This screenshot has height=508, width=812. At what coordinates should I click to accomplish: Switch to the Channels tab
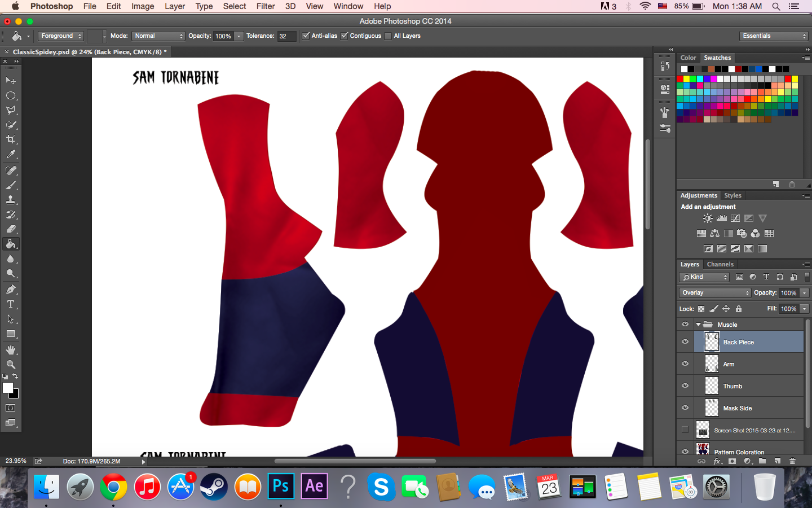pyautogui.click(x=720, y=264)
